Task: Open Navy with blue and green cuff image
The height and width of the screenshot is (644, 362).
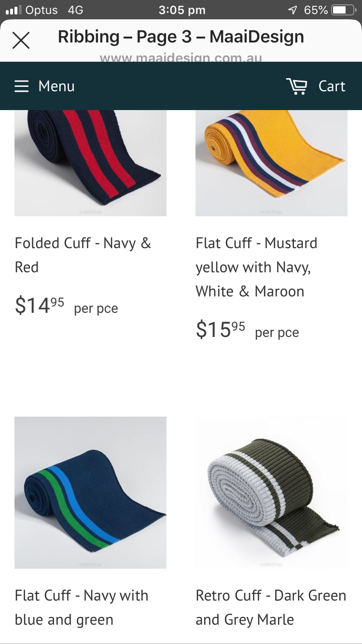Action: pyautogui.click(x=90, y=492)
